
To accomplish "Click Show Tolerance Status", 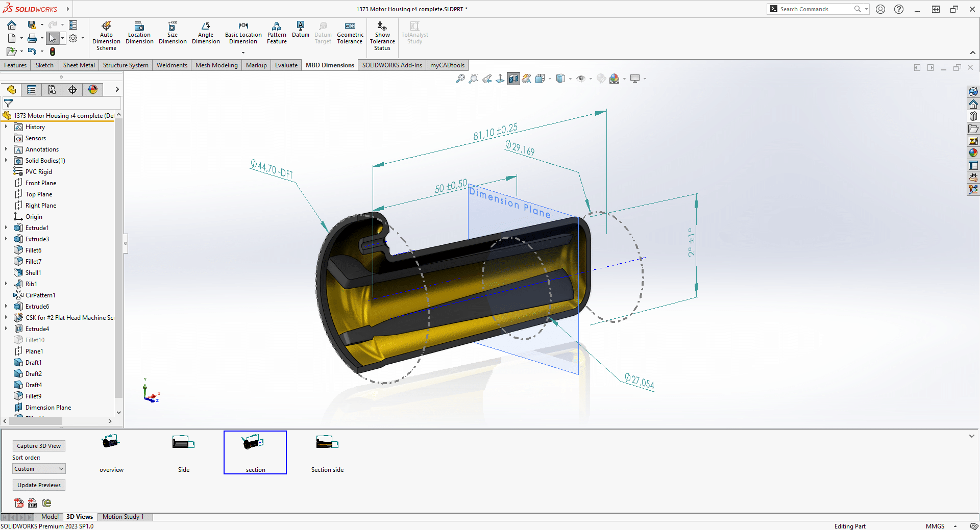I will coord(382,36).
